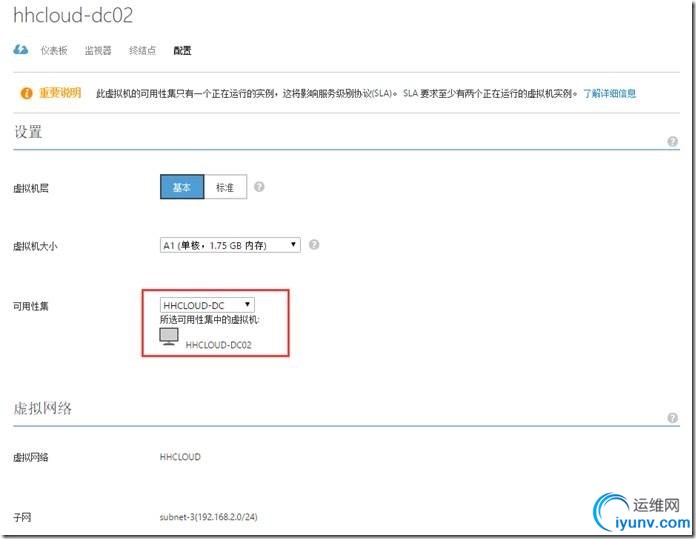Click the HHCLOUD-DC02 monitor icon
Viewport: 696px width, 539px height.
pyautogui.click(x=169, y=337)
